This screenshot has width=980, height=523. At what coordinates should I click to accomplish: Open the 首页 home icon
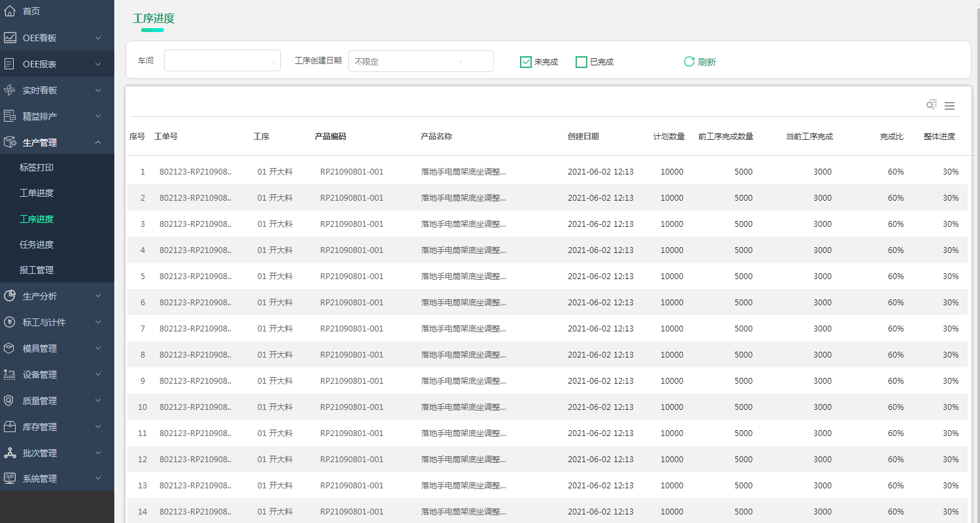(9, 10)
